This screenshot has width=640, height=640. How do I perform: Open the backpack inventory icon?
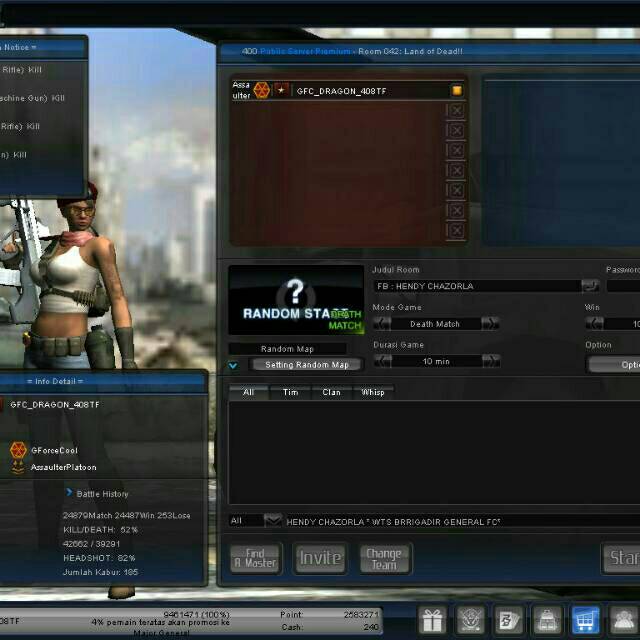(x=546, y=620)
